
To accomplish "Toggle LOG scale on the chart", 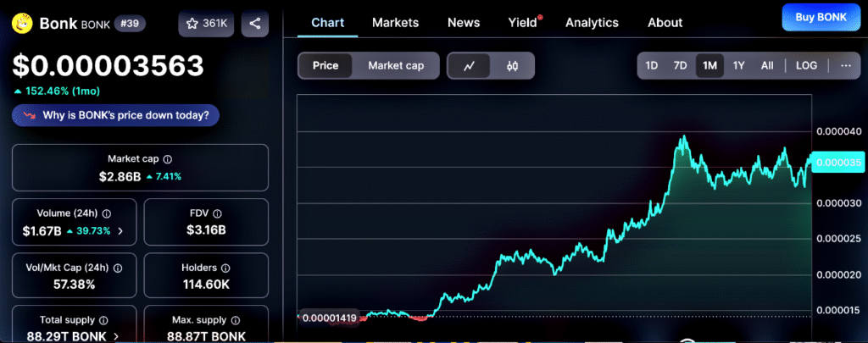I will (x=806, y=65).
